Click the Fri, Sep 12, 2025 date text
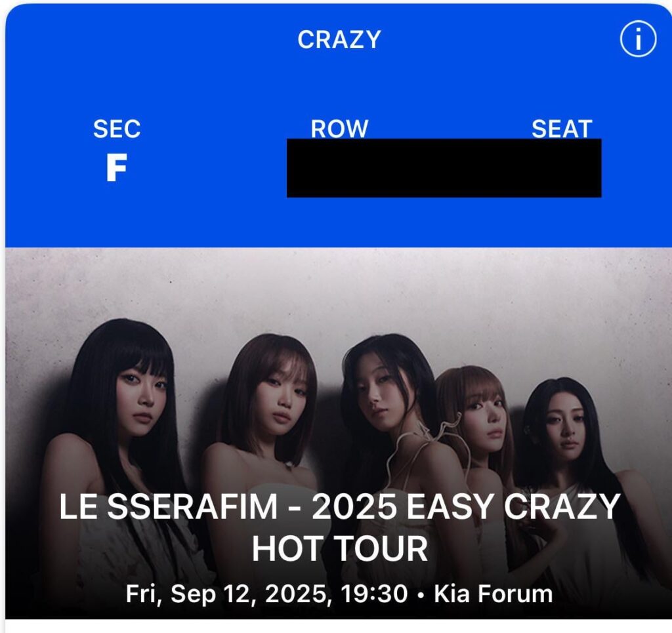This screenshot has height=633, width=672. pos(230,594)
